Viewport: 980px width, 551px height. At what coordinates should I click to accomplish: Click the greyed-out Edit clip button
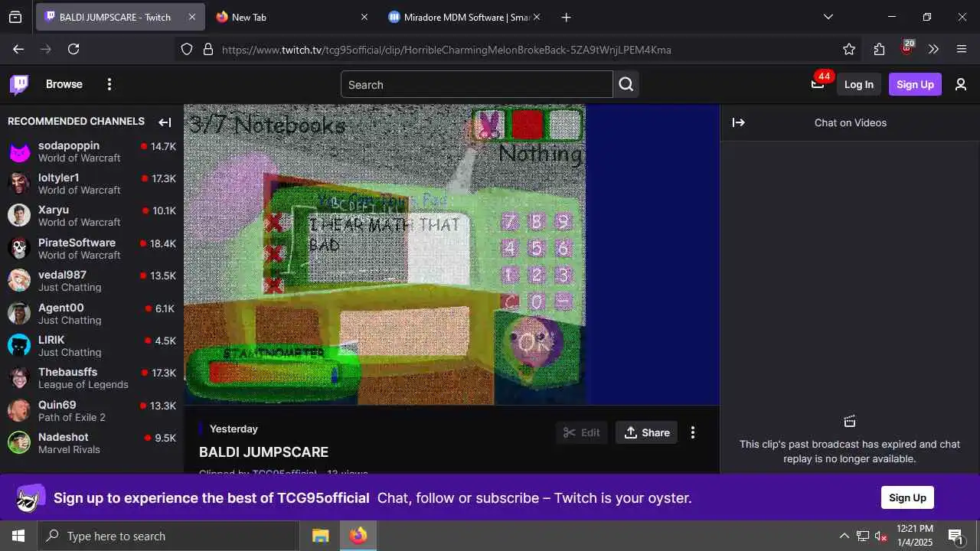[x=582, y=432]
